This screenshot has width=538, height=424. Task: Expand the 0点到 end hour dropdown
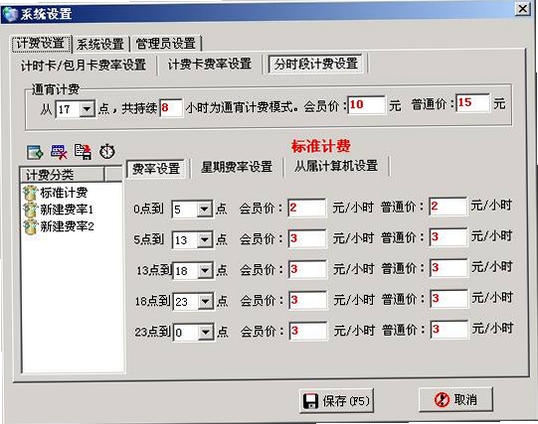click(205, 209)
